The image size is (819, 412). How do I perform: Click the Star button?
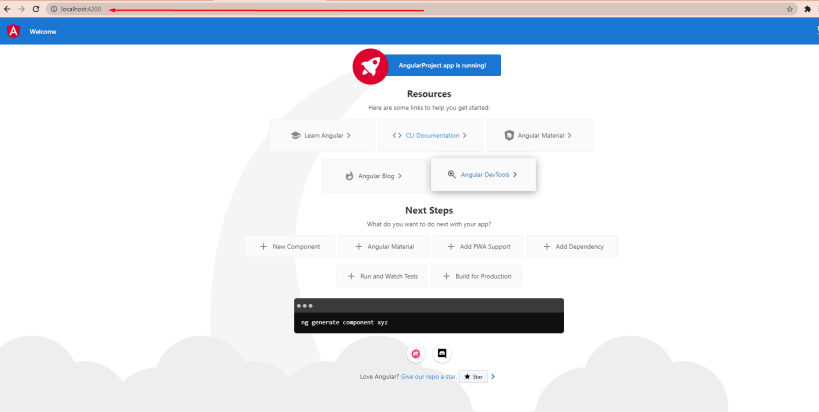click(473, 376)
